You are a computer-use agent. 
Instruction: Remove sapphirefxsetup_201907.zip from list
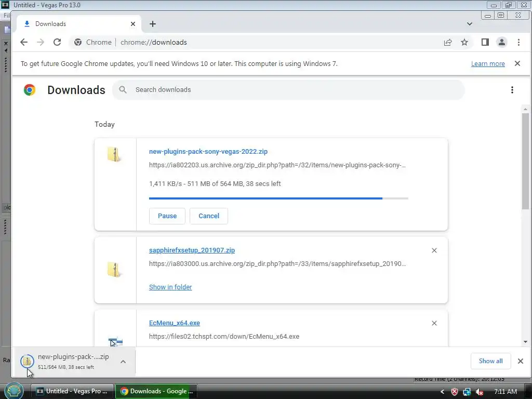[x=434, y=250]
